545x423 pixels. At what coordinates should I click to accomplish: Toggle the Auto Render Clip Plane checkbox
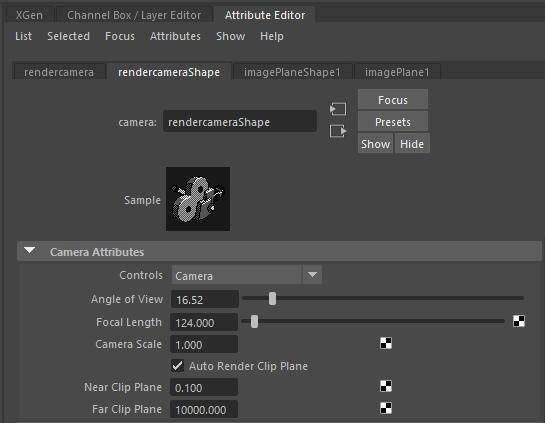click(x=177, y=366)
